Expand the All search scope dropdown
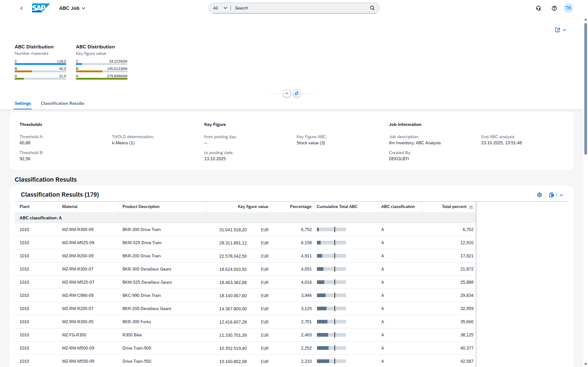Image resolution: width=588 pixels, height=367 pixels. [x=220, y=8]
